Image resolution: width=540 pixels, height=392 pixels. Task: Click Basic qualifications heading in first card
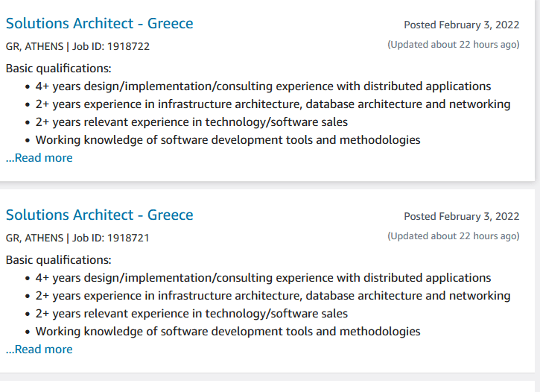[59, 69]
